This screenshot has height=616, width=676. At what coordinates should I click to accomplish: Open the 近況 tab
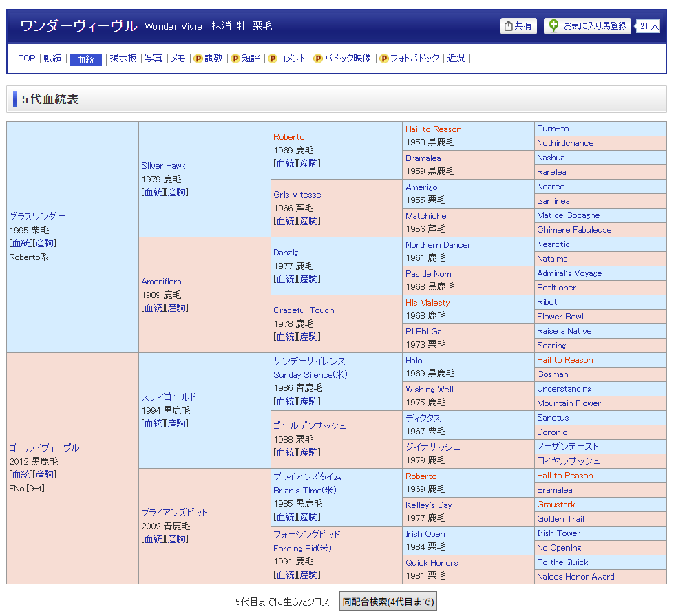[456, 59]
